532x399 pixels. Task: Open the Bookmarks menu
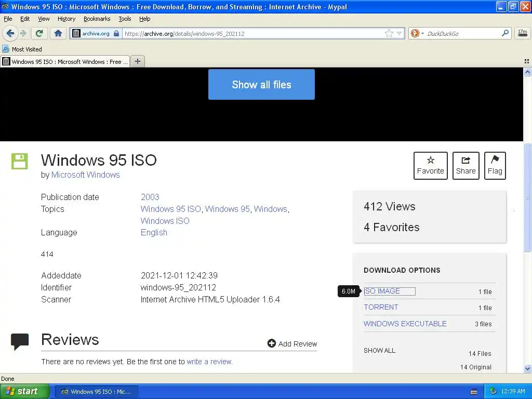tap(97, 19)
